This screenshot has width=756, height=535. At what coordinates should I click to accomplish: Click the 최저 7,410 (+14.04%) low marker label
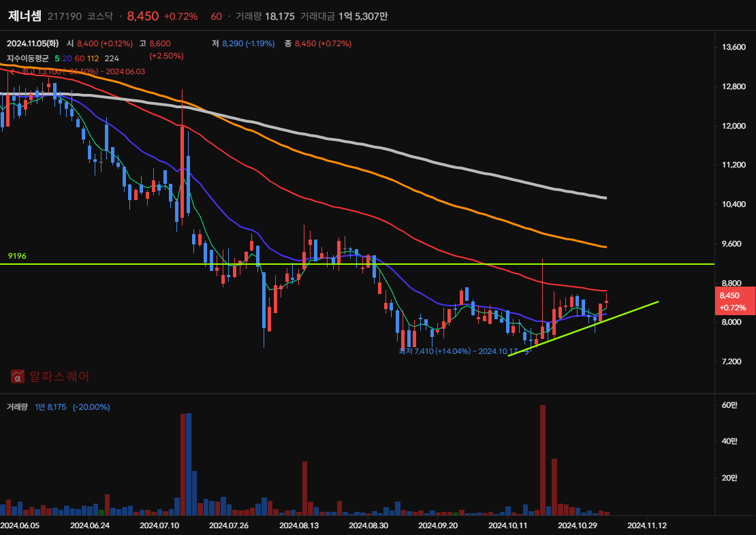coord(464,351)
